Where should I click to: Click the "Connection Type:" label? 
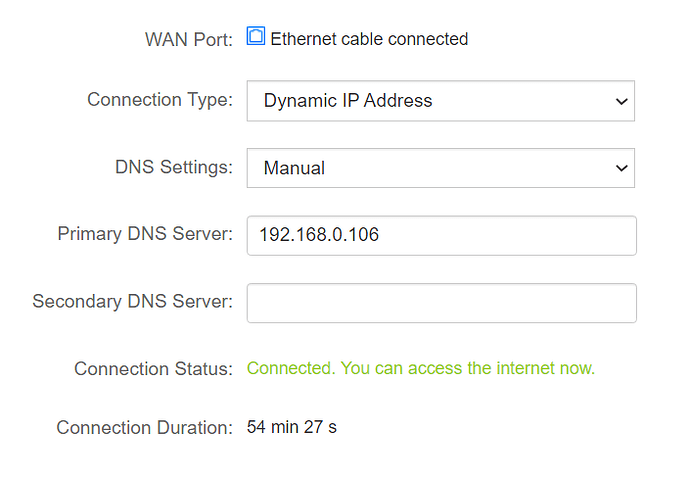(160, 100)
